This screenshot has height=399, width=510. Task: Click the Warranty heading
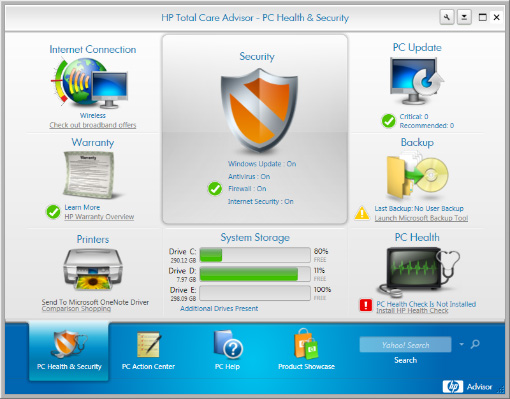(x=93, y=143)
